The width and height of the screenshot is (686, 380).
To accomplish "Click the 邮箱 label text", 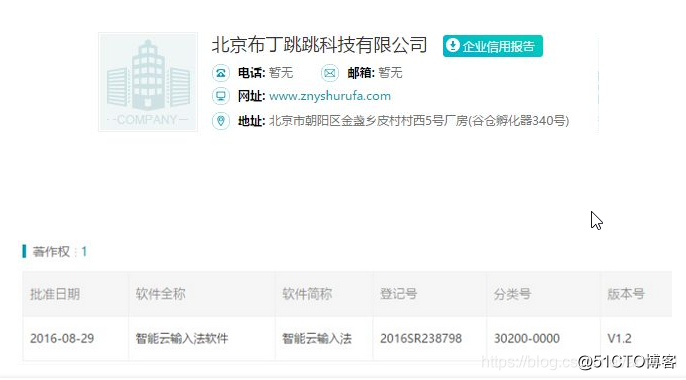I will tap(361, 73).
